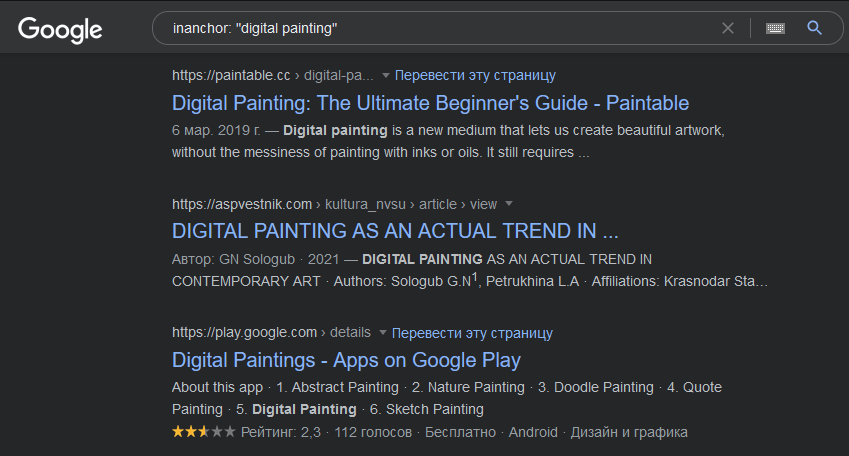Open DIGITAL PAINTING AS AN ACTUAL TREND link
The width and height of the screenshot is (849, 456).
(x=395, y=232)
